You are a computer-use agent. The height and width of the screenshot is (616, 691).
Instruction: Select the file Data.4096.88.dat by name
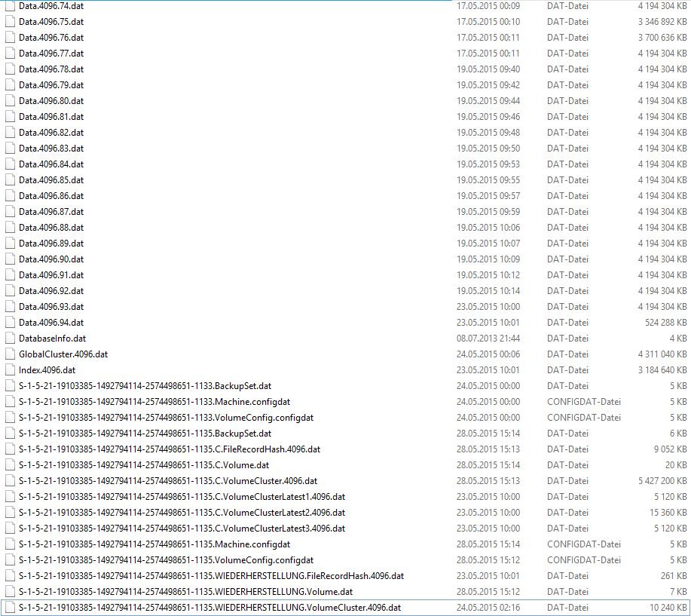click(51, 228)
